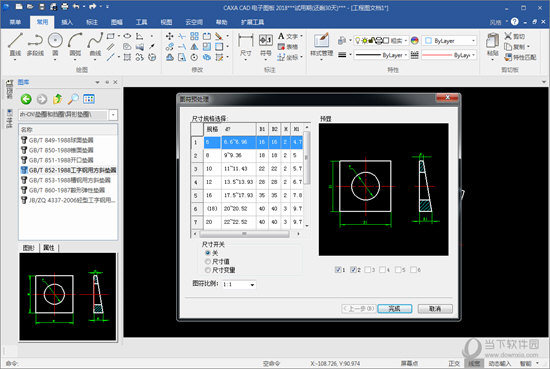Screen dimensions: 550x369
Task: Click the 完成 finish button
Action: 395,309
